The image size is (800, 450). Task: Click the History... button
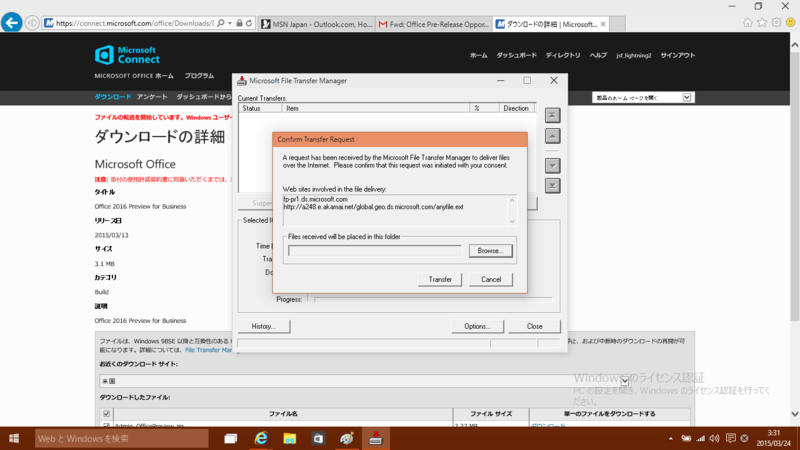[x=263, y=326]
